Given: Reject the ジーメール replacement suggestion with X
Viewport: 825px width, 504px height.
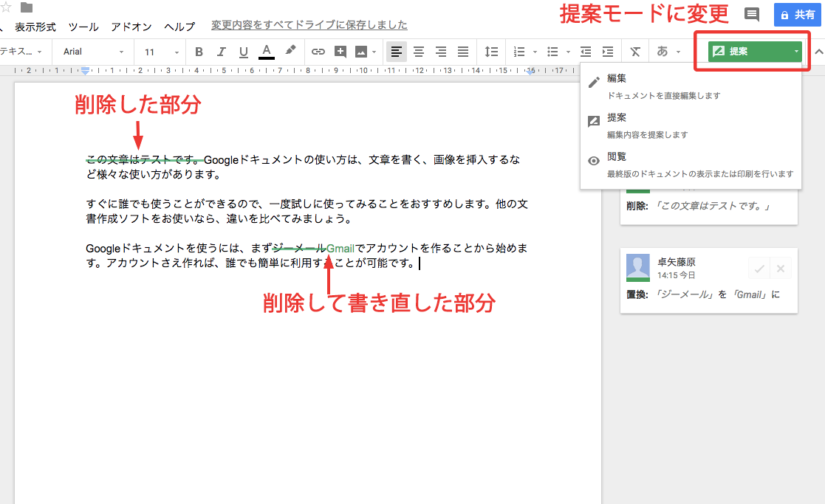Looking at the screenshot, I should coord(780,267).
